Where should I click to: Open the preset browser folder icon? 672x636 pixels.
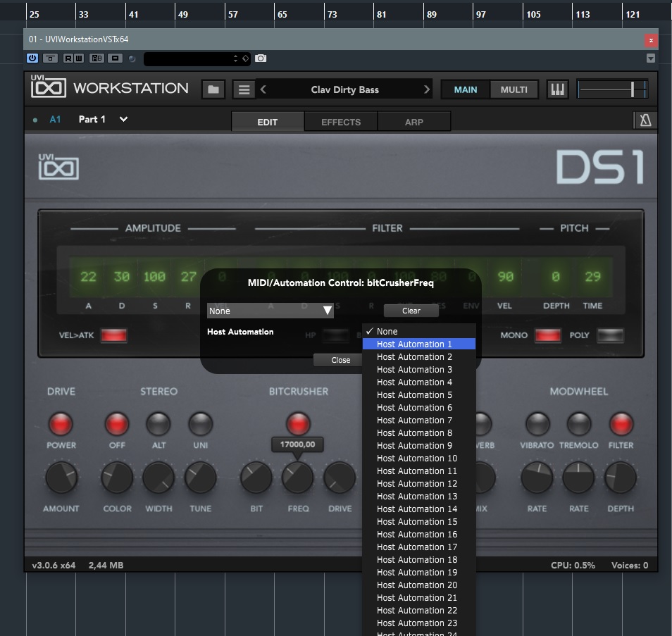click(x=213, y=89)
